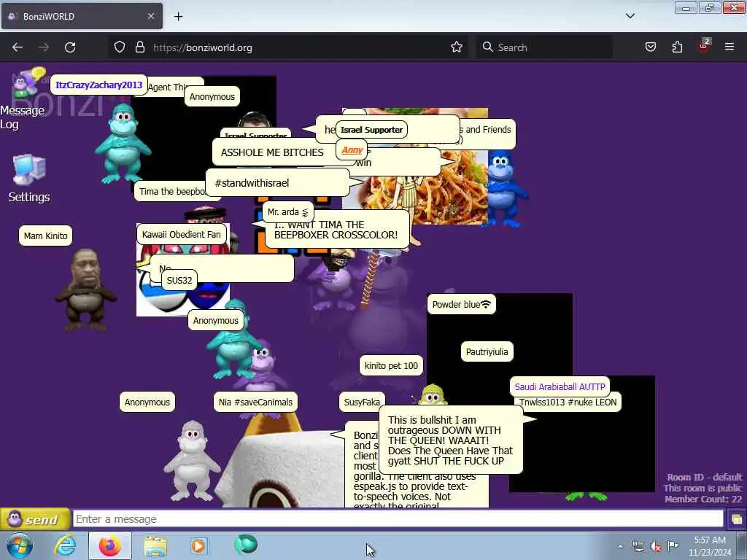
Task: Click the white Bonzi gorilla character
Action: click(192, 461)
